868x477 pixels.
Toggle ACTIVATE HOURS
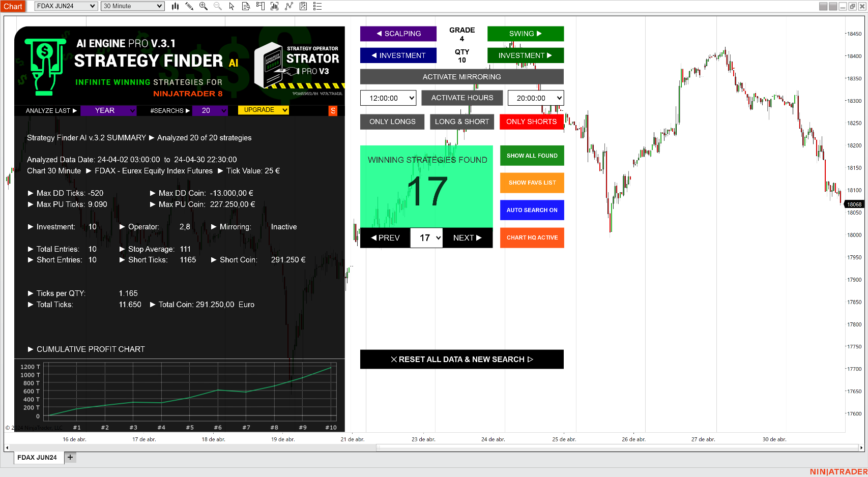click(462, 98)
